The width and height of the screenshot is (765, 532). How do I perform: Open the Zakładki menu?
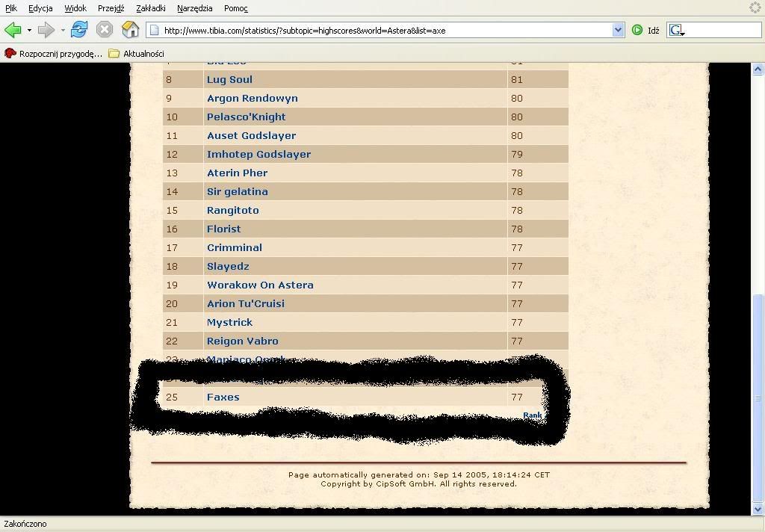click(x=150, y=8)
